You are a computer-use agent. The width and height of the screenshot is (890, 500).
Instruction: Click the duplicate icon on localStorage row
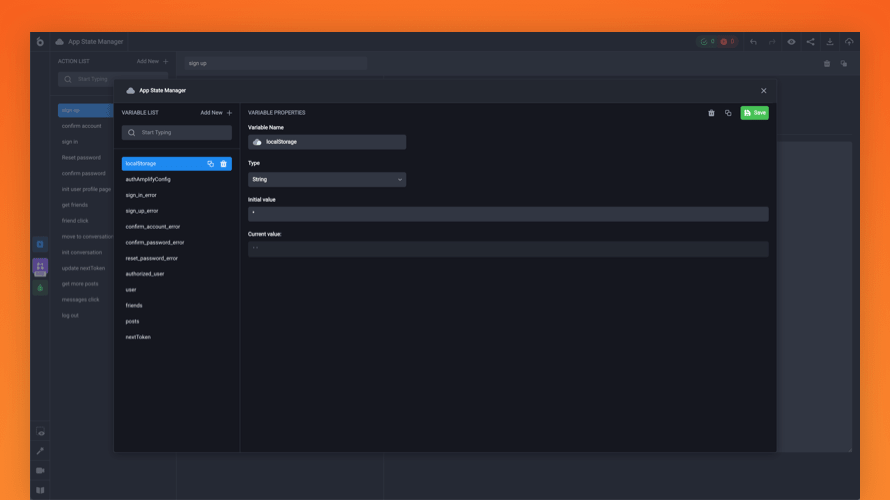pos(210,164)
